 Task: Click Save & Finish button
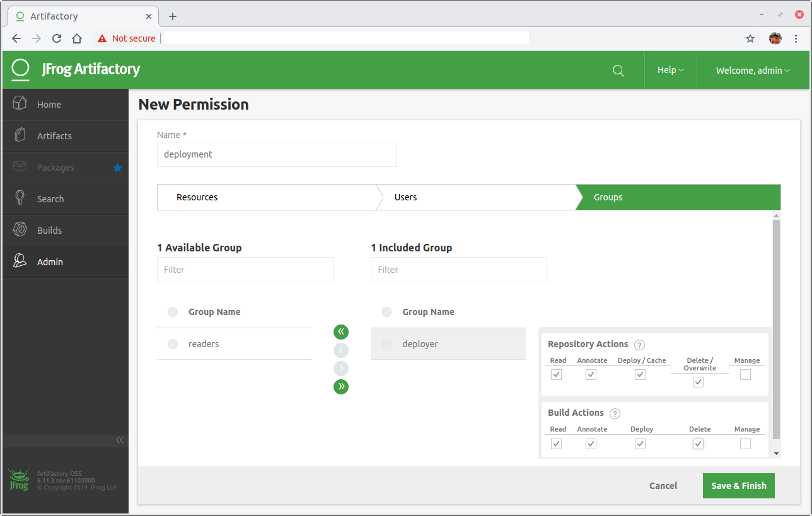tap(739, 486)
